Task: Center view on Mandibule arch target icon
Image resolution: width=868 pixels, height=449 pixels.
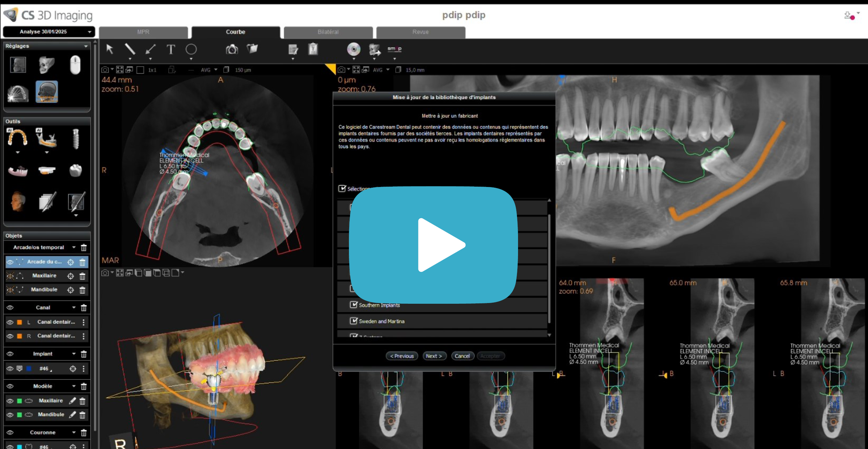Action: [70, 290]
